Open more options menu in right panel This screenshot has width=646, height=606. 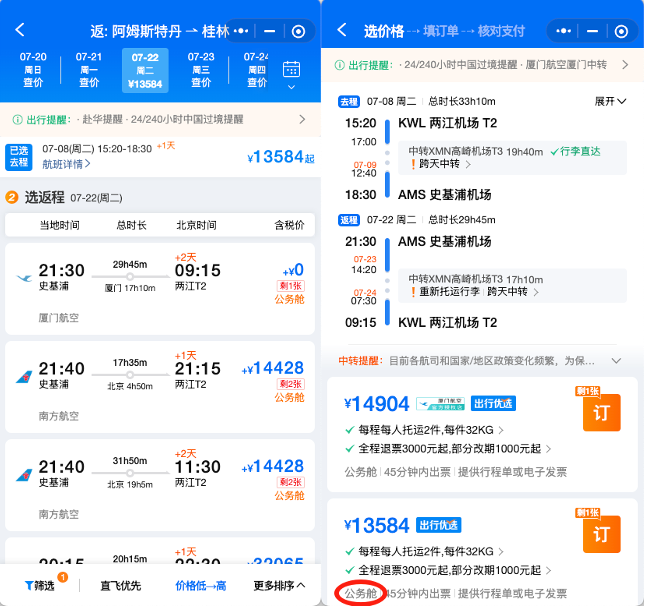563,31
